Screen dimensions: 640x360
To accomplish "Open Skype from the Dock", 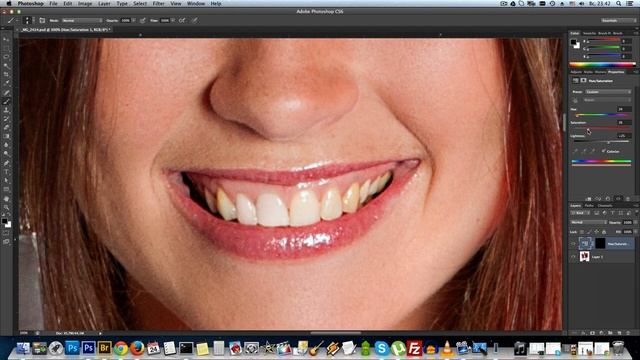I will [x=381, y=348].
